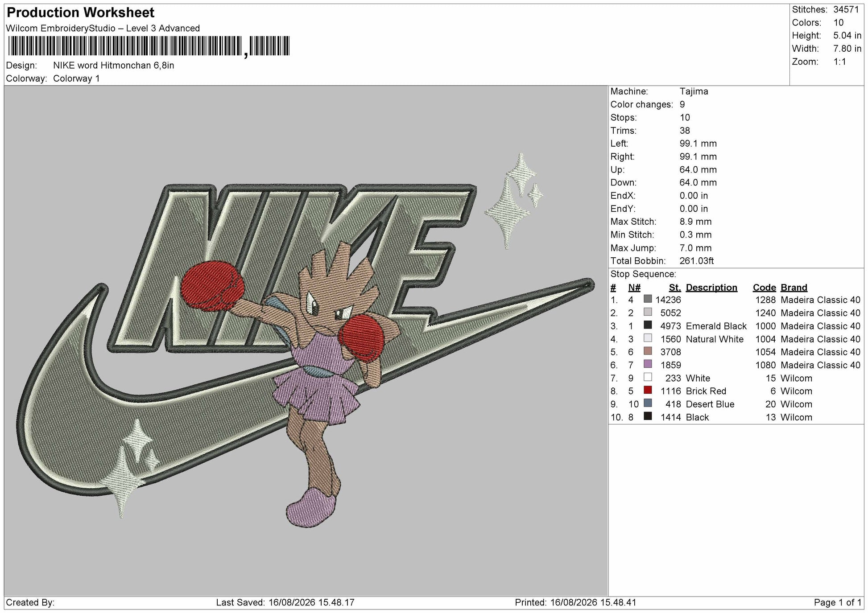Click the Left value '99.1 mm'
This screenshot has height=613, width=868.
tap(698, 144)
